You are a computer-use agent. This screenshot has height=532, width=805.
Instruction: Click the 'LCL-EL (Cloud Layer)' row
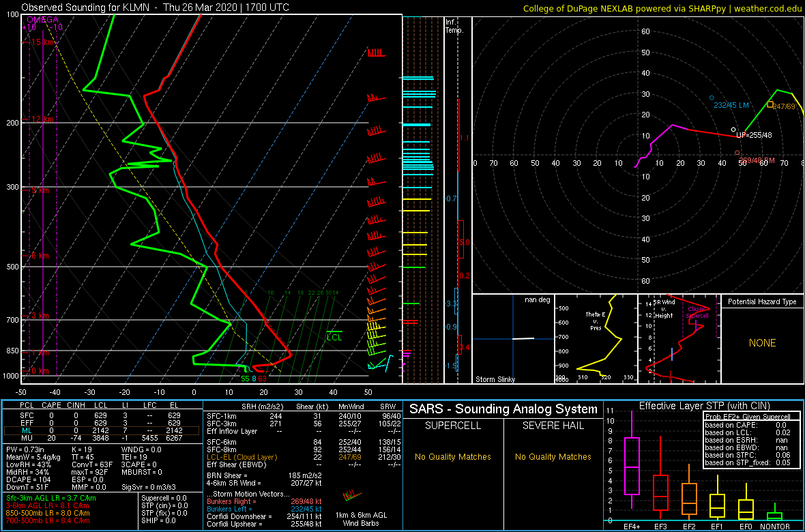(303, 456)
